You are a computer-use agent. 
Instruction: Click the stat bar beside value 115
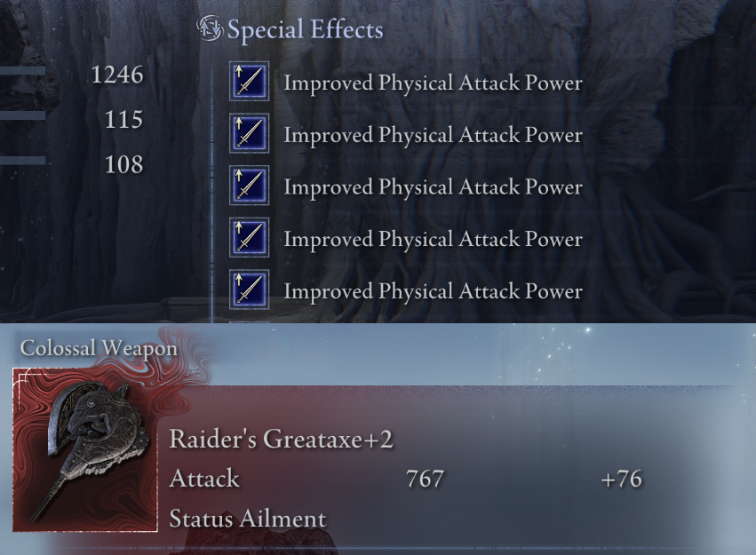point(23,115)
